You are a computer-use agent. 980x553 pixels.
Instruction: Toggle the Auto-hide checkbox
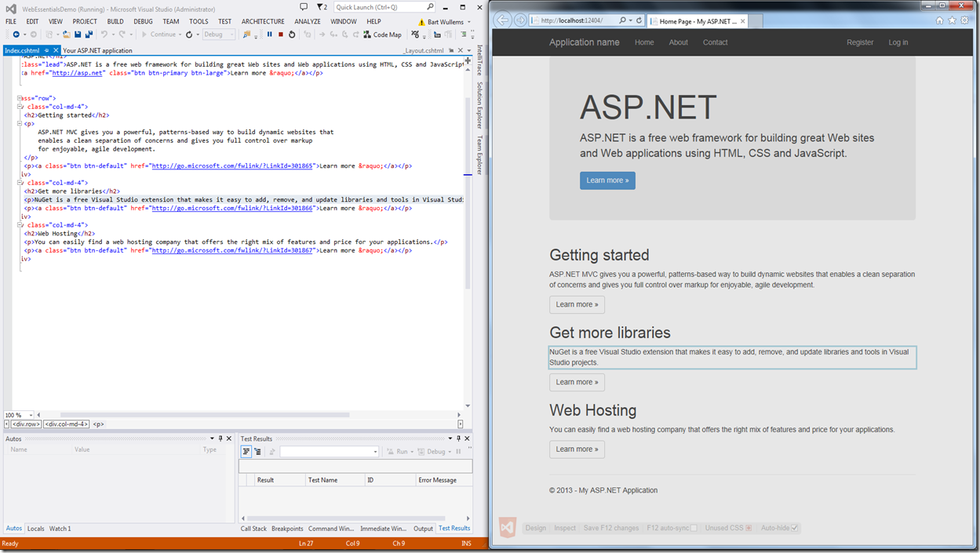pyautogui.click(x=795, y=528)
